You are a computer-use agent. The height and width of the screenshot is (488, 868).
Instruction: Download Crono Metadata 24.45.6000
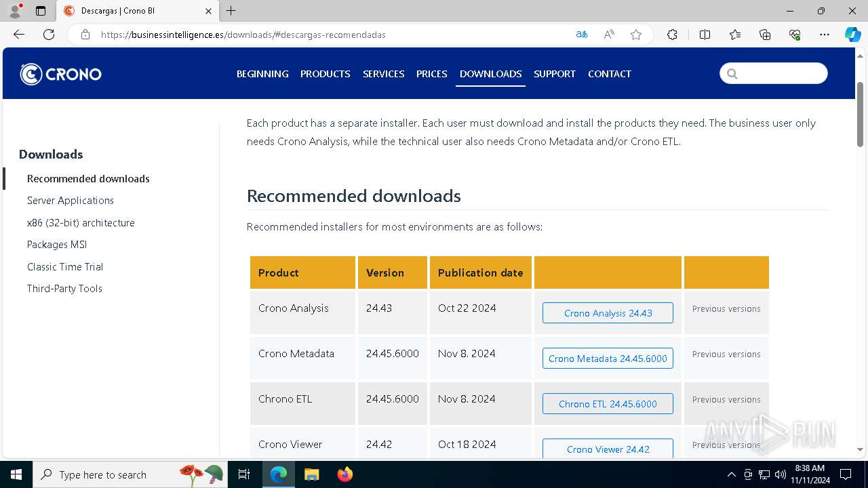click(608, 359)
